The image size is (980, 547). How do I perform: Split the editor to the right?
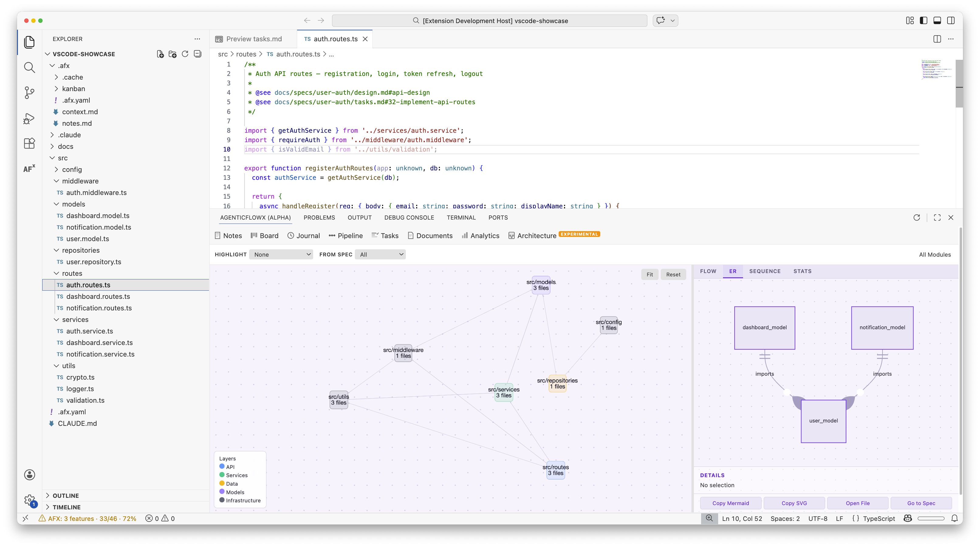pos(937,39)
